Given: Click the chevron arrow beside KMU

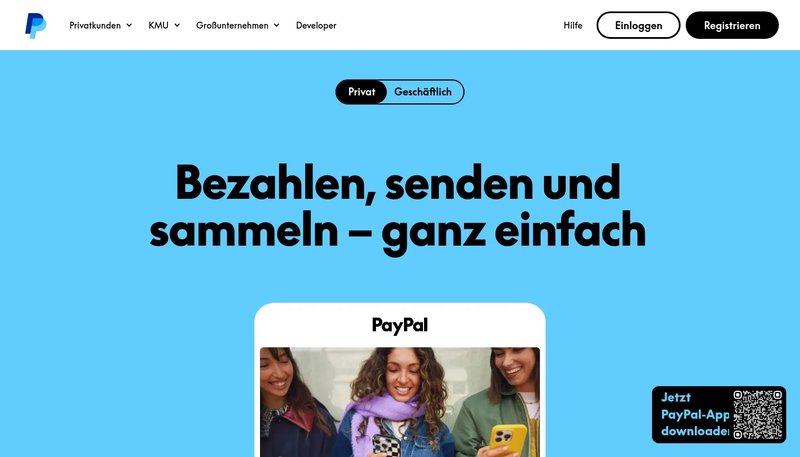Looking at the screenshot, I should [177, 25].
